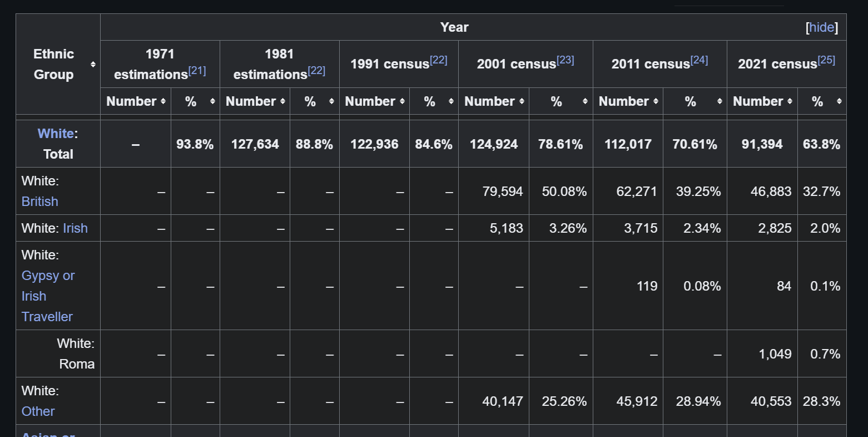The width and height of the screenshot is (868, 437).
Task: Sort by 1971 estimations Number column
Action: (163, 101)
